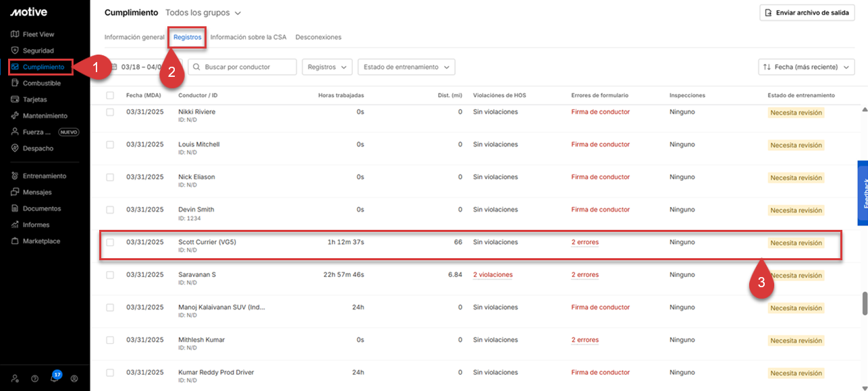Open the notifications bell icon
This screenshot has height=391, width=868.
tap(55, 378)
